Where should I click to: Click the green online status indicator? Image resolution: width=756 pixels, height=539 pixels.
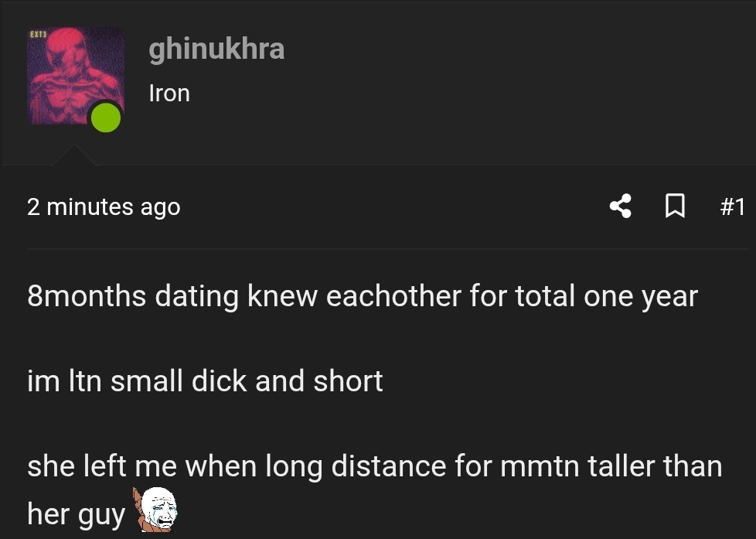pyautogui.click(x=106, y=117)
